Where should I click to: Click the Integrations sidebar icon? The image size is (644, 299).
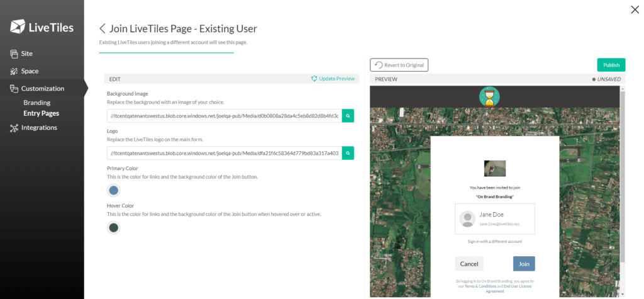14,128
